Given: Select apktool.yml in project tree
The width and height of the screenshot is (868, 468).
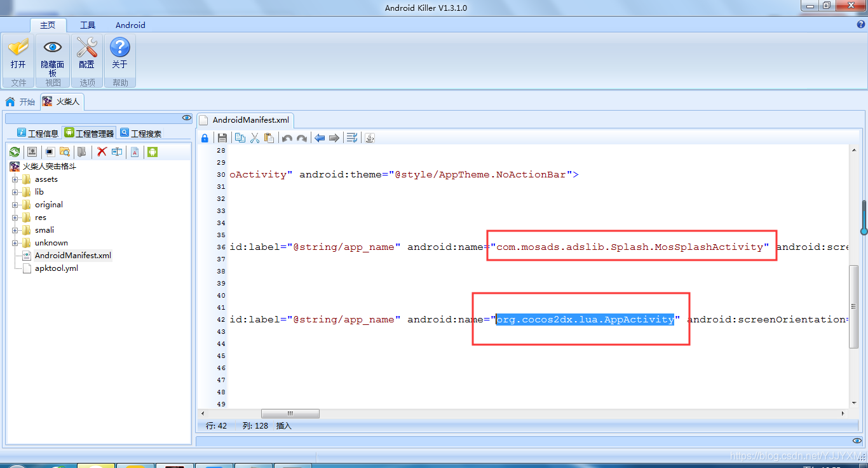Looking at the screenshot, I should tap(57, 268).
